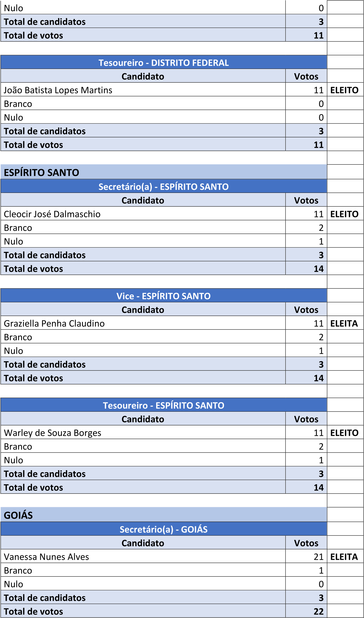Select the Tesoureiro - DISTRITO FEDERAL header

[164, 63]
